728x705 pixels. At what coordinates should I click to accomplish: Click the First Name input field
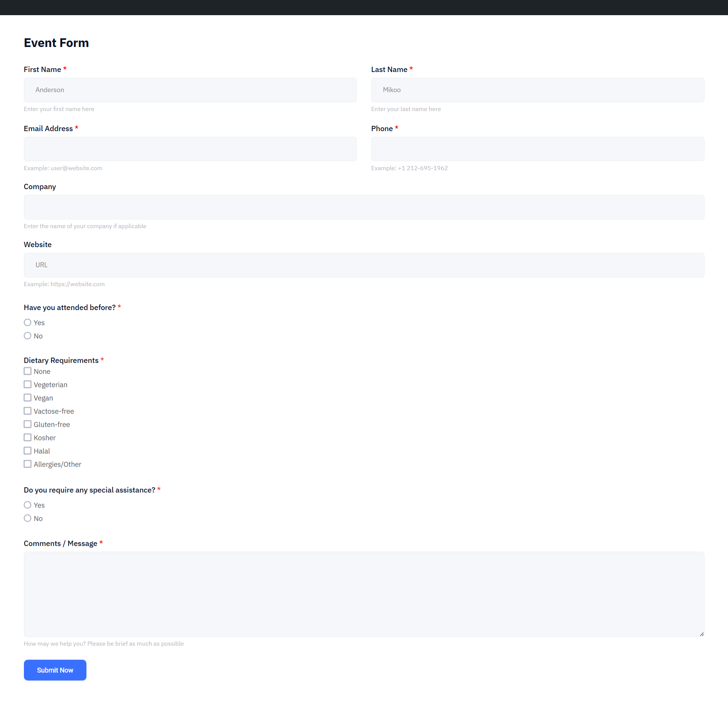190,90
